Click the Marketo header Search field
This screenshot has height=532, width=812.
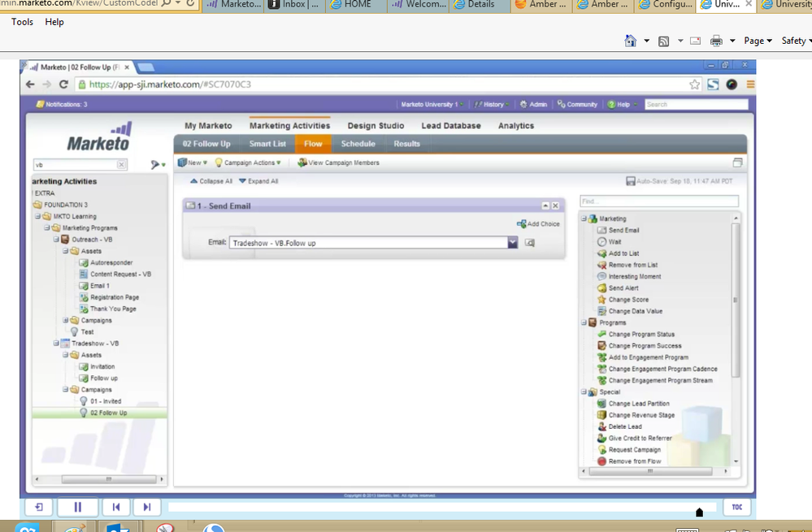(x=697, y=105)
